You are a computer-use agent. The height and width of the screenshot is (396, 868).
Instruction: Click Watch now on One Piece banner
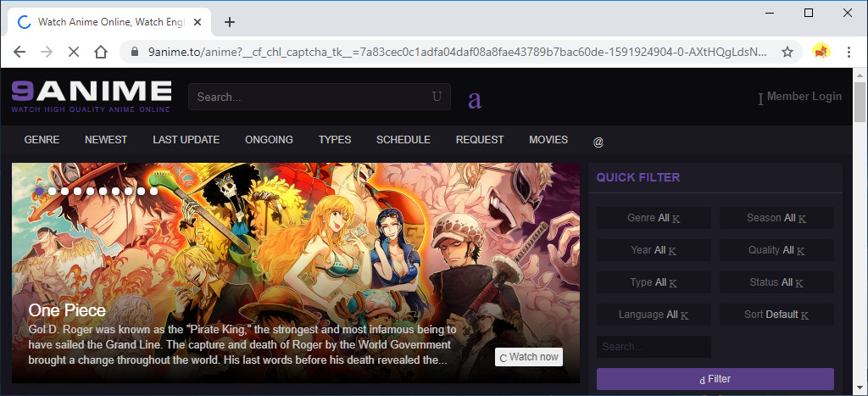pos(529,357)
